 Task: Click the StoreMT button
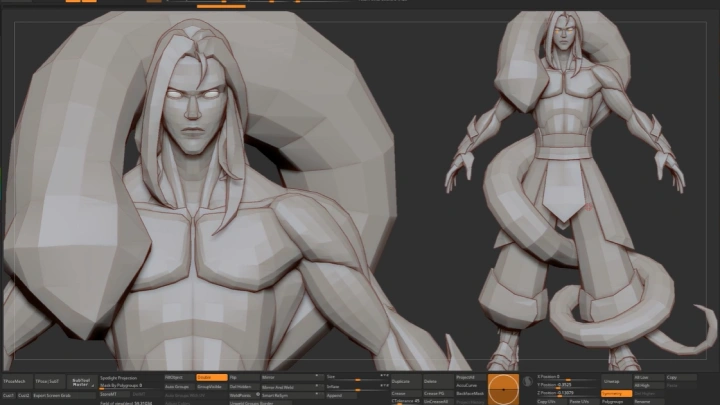click(x=115, y=394)
